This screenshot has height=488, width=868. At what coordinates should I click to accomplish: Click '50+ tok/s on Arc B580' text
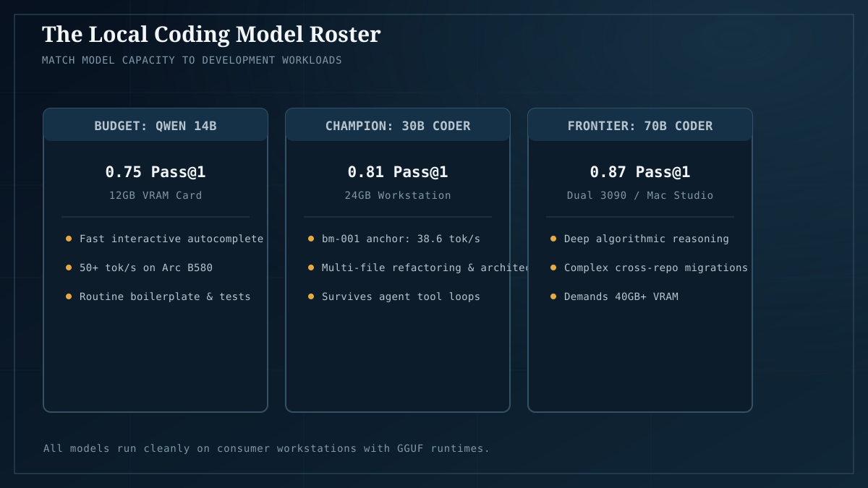(146, 267)
